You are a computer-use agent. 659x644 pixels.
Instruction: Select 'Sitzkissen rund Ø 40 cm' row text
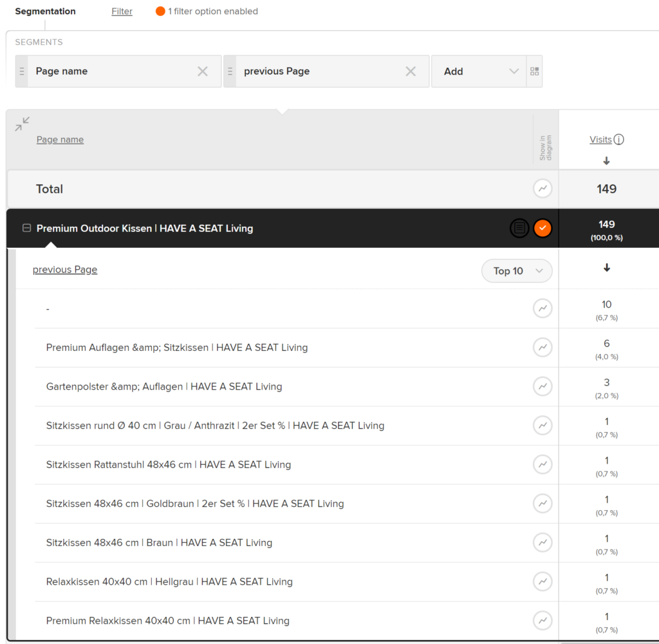click(x=215, y=426)
